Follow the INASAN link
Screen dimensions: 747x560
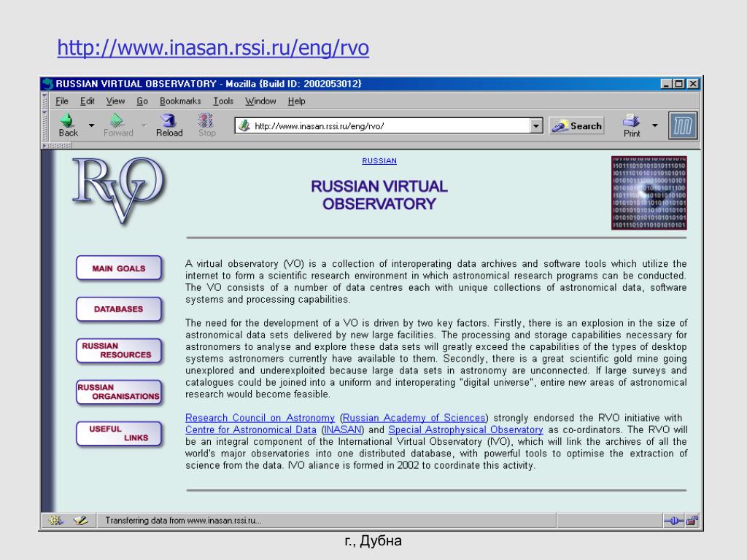point(343,429)
